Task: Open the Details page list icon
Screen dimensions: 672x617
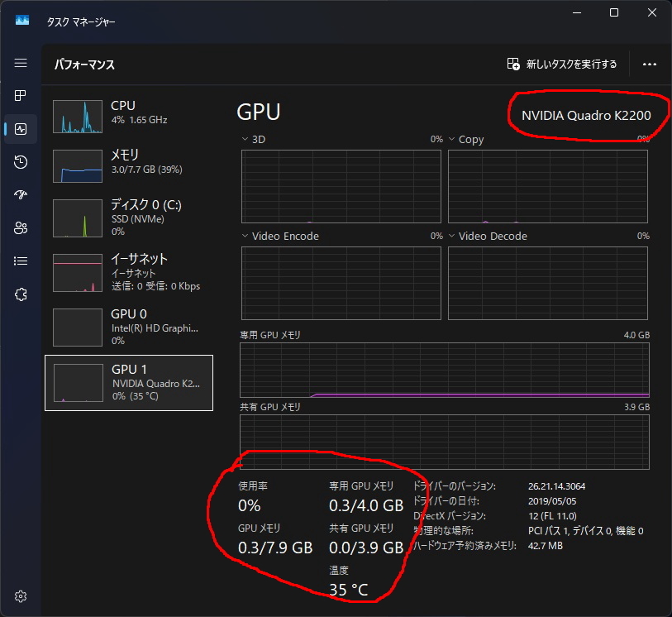Action: coord(21,261)
